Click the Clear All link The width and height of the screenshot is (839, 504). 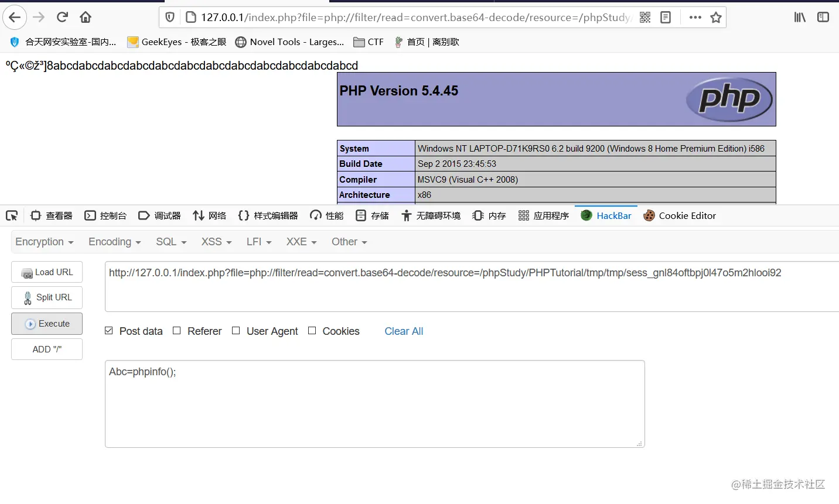[404, 331]
